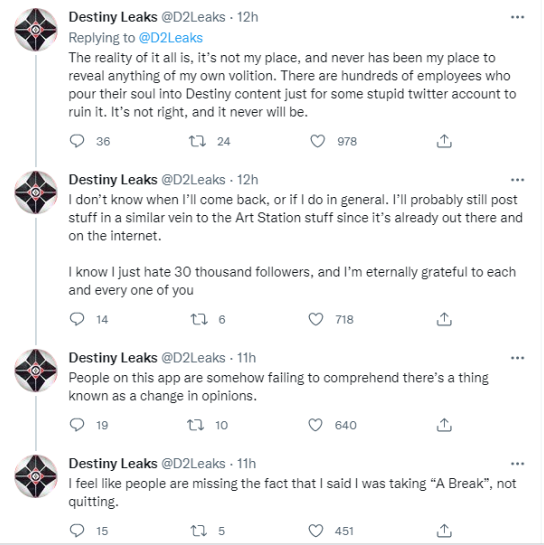
Task: Reply to the tweet with 19 comments
Action: (77, 425)
